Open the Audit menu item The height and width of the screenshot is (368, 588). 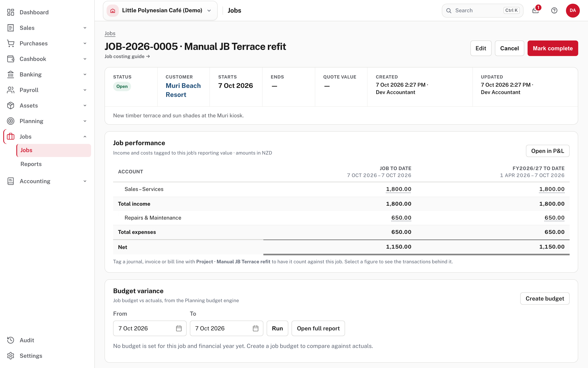point(47,340)
